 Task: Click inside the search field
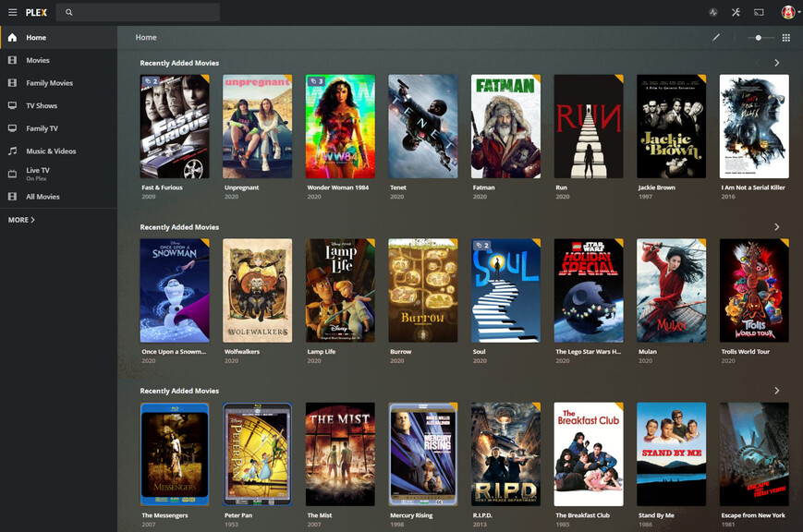[x=138, y=12]
